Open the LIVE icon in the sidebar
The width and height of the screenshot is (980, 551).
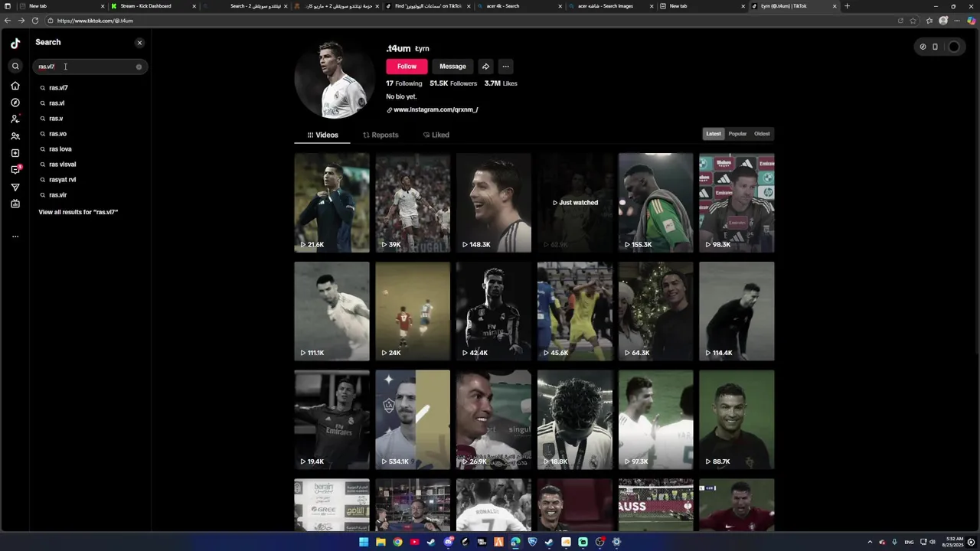tap(15, 204)
